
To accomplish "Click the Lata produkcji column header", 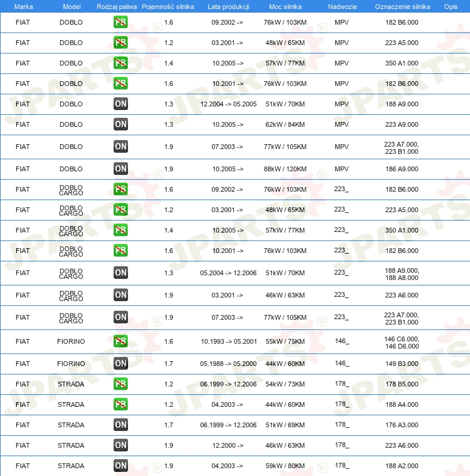I will [228, 7].
